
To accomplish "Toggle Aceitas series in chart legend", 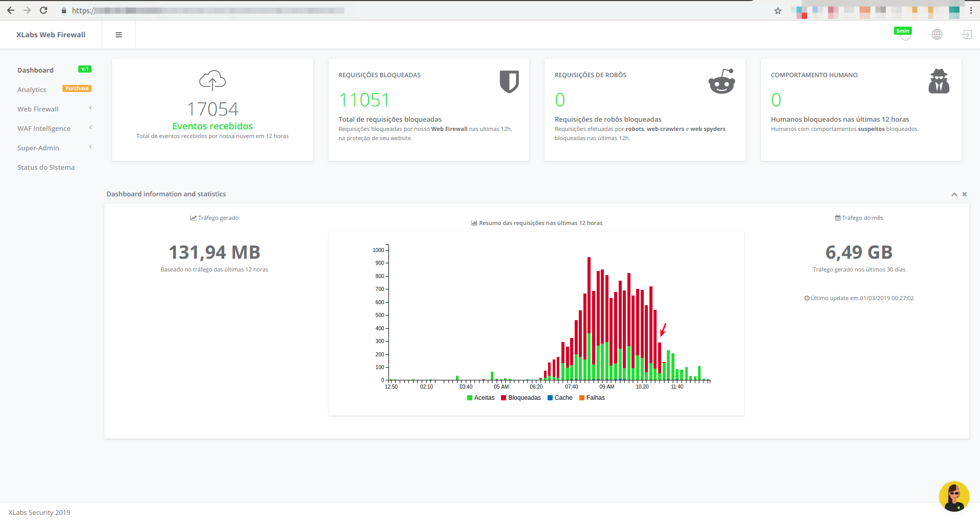I will 481,398.
